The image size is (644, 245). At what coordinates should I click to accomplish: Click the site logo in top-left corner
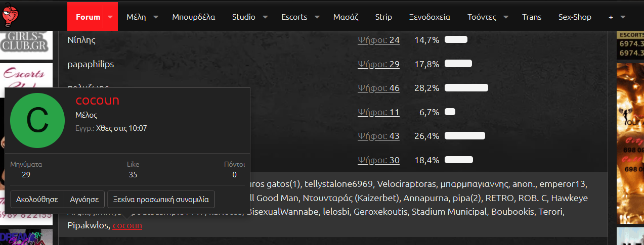pos(13,14)
